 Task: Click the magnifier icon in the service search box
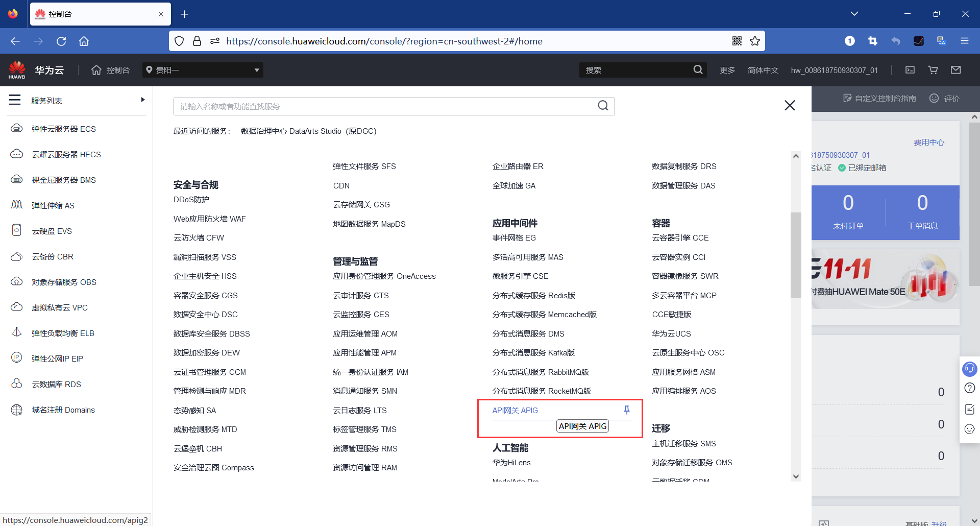[x=603, y=106]
